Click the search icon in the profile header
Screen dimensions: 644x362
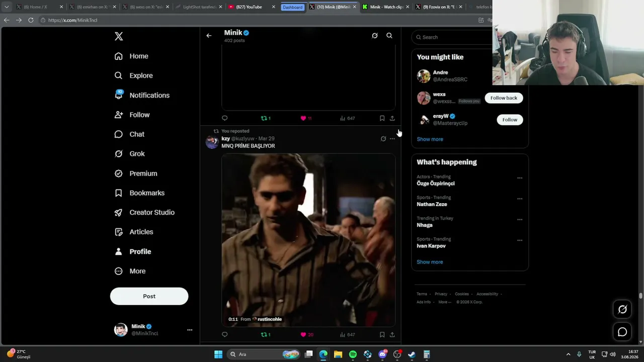click(x=389, y=36)
